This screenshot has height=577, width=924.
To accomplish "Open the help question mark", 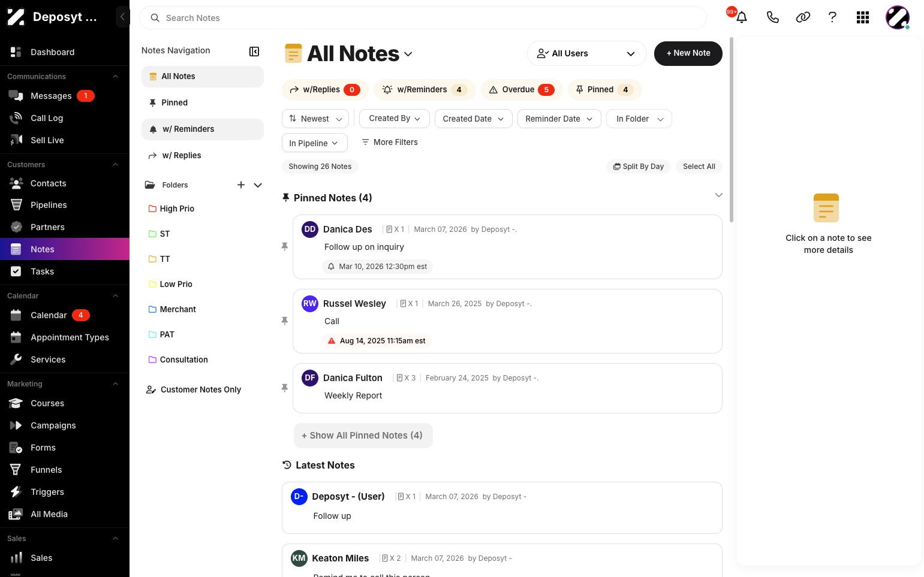I will point(832,17).
